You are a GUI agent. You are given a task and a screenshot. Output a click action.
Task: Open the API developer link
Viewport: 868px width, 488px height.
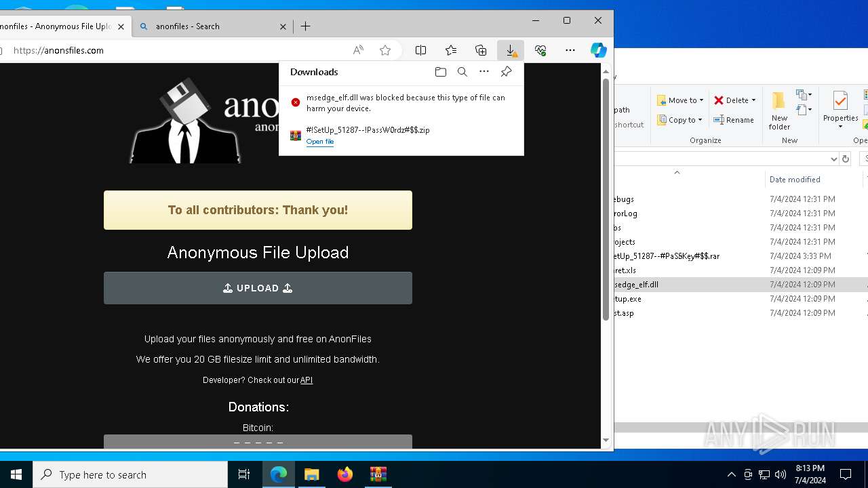[307, 380]
